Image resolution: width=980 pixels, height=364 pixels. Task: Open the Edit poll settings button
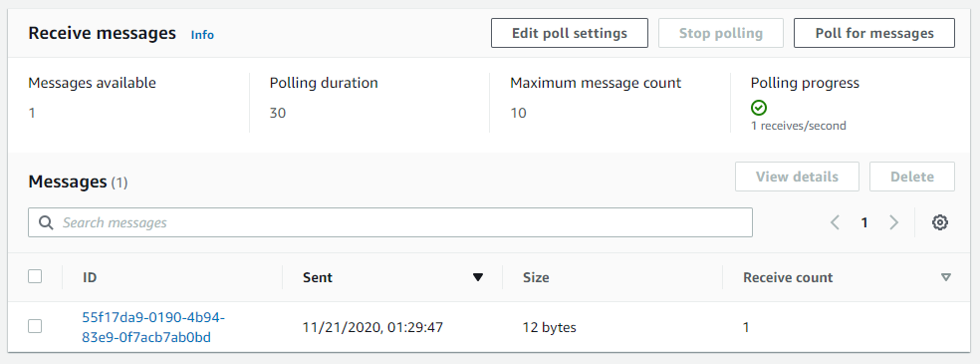coord(570,33)
